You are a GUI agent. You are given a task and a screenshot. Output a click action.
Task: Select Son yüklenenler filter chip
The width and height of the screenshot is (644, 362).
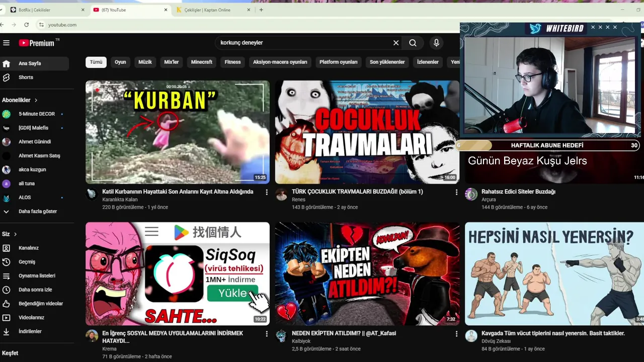tap(387, 62)
